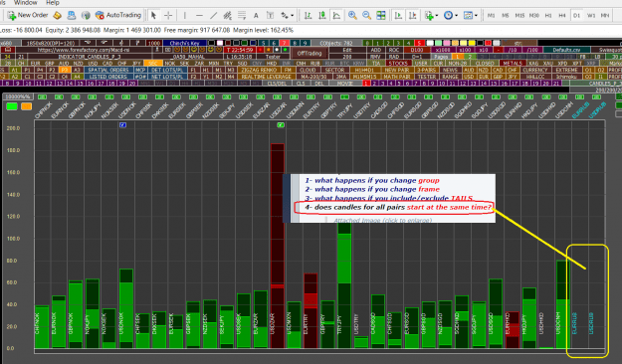Switch chart to bar chart type
Image resolution: width=622 pixels, height=364 pixels.
point(308,16)
